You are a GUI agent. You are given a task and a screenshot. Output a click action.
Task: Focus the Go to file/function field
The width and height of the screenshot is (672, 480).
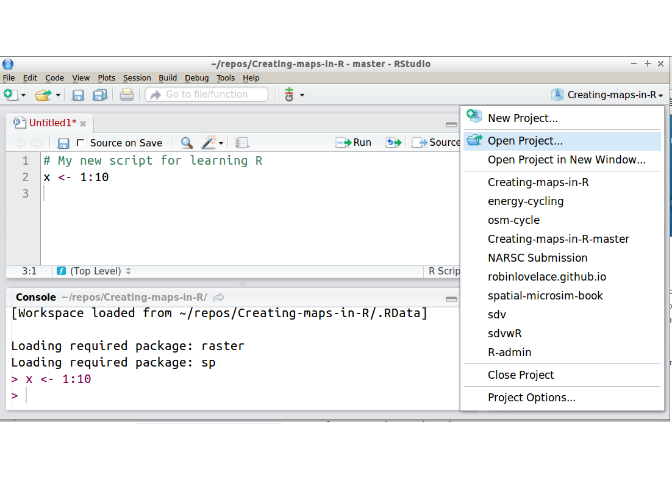(207, 94)
